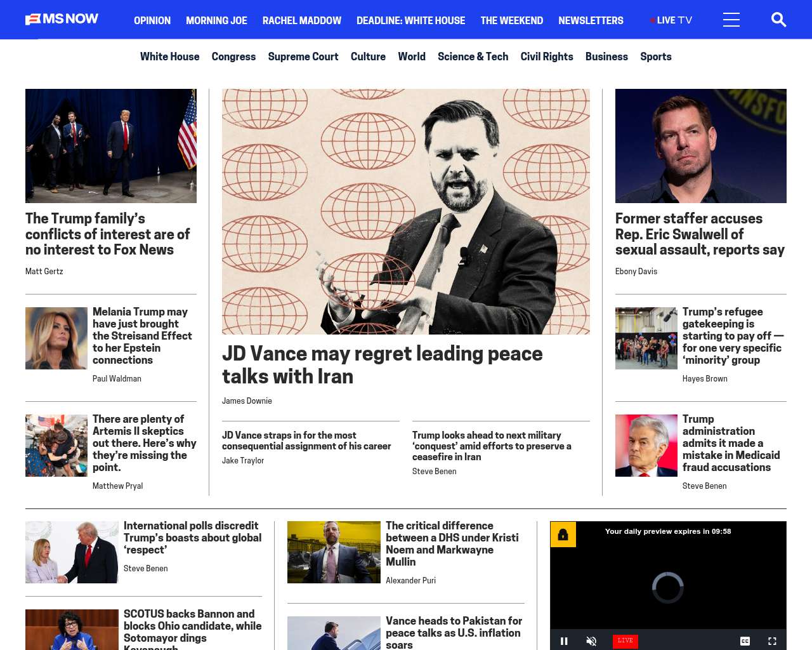Viewport: 812px width, 650px height.
Task: Toggle closed captions on the video player
Action: 745,641
